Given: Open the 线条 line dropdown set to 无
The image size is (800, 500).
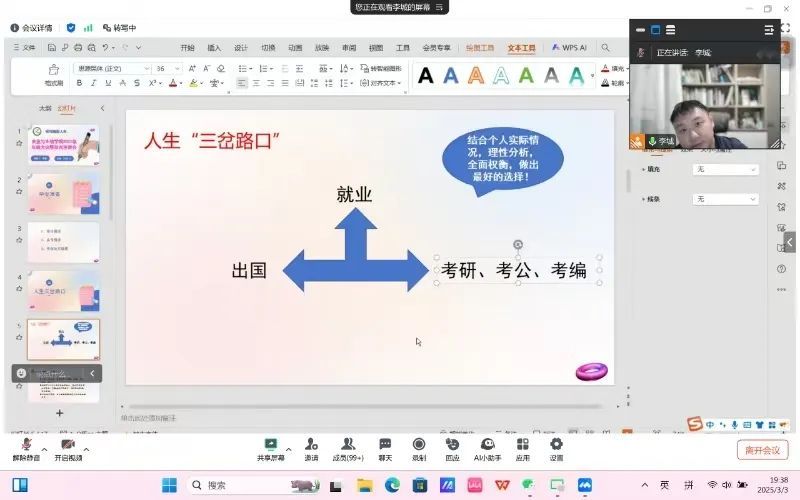Looking at the screenshot, I should pyautogui.click(x=725, y=199).
